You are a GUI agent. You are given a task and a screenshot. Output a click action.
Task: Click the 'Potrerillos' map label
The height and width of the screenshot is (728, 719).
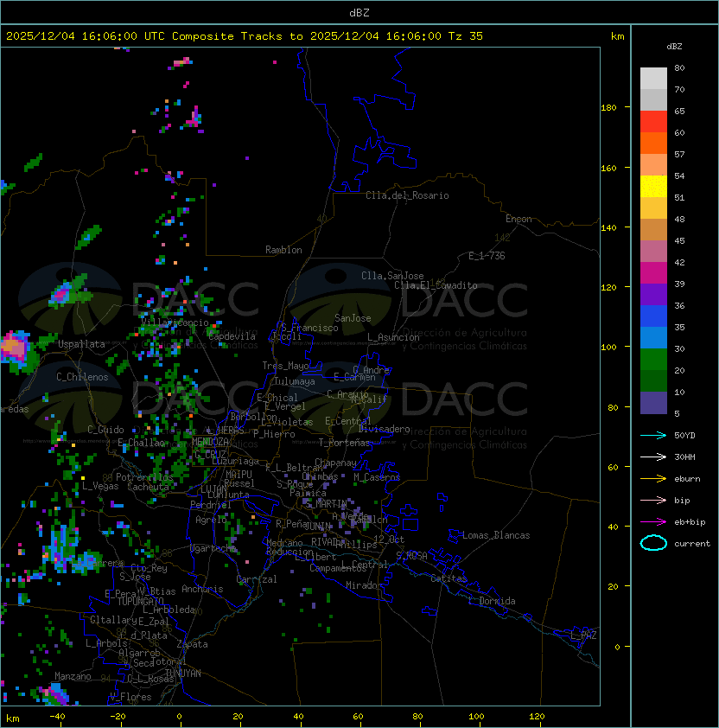tap(144, 477)
